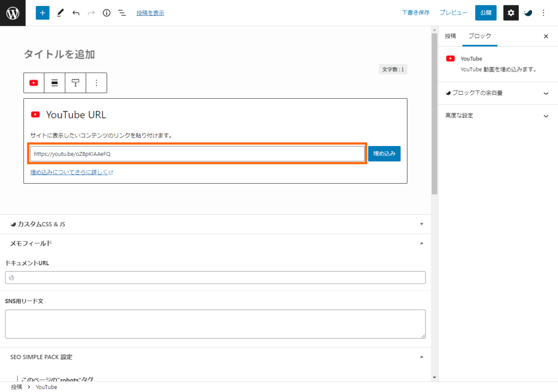Image resolution: width=558 pixels, height=392 pixels.
Task: Close the settings sidebar
Action: (546, 37)
